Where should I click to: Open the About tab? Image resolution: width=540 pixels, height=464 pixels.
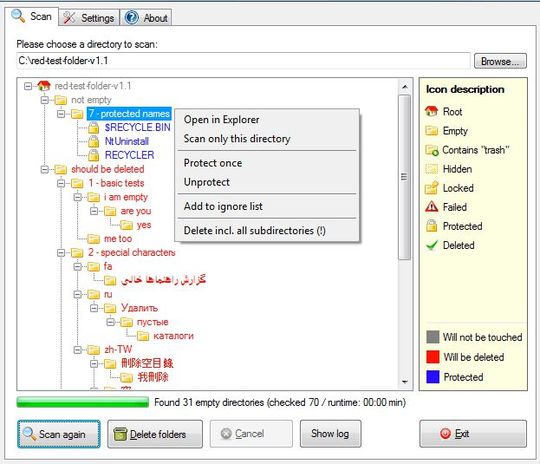coord(146,18)
